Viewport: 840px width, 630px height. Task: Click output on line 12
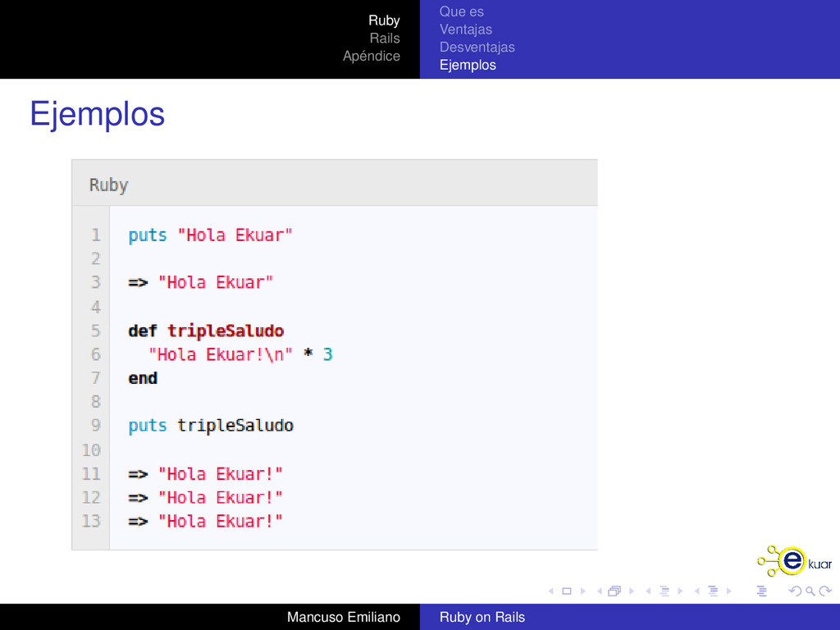205,498
